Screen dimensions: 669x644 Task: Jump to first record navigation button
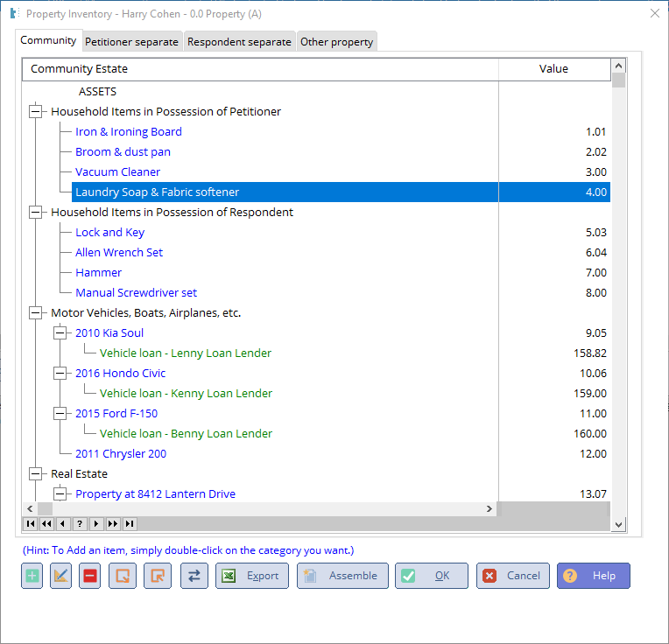point(31,524)
